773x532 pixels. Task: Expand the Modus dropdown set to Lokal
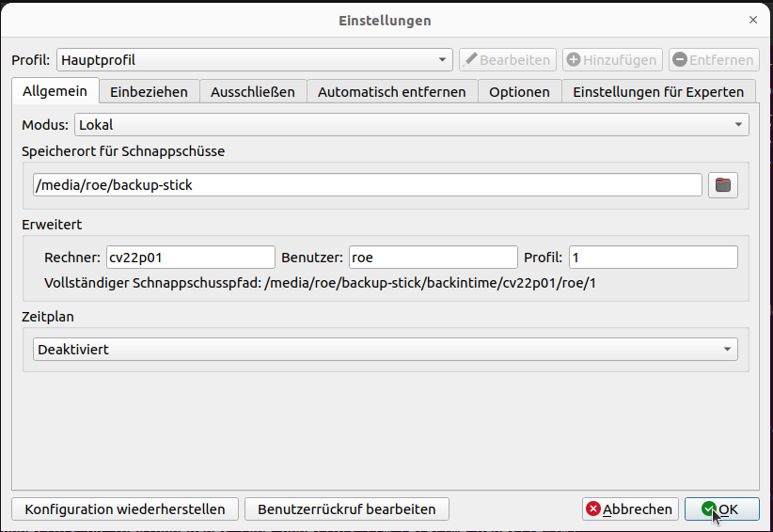411,124
